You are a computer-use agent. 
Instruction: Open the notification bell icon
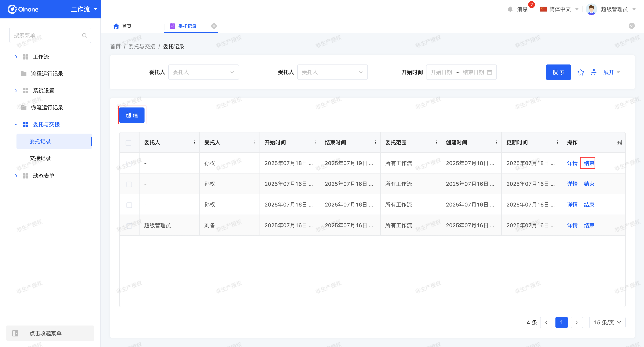pos(510,9)
